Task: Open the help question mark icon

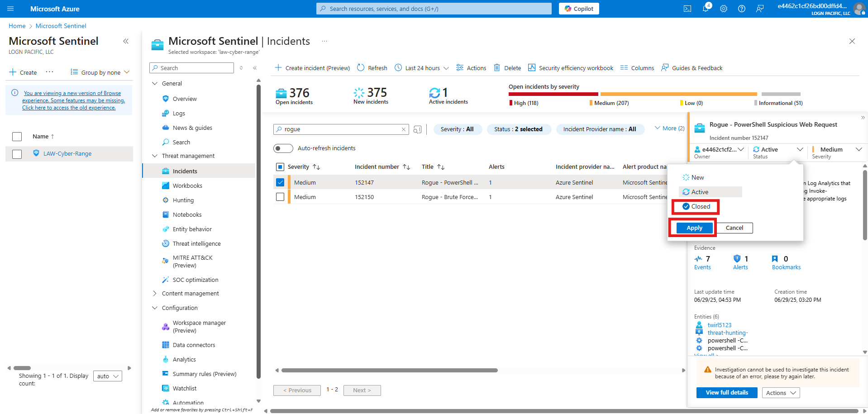Action: coord(742,9)
